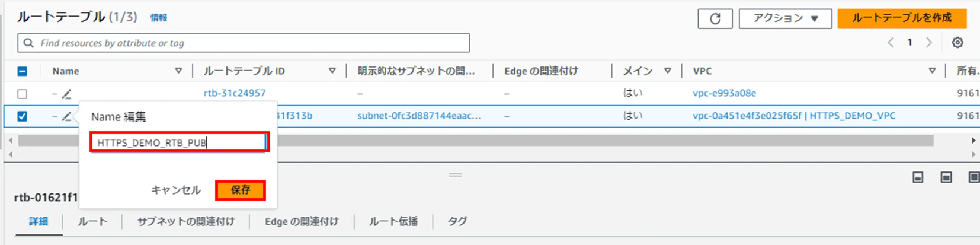Edit name pencil for selected HTTPS_DEMO_VPC row

[66, 116]
